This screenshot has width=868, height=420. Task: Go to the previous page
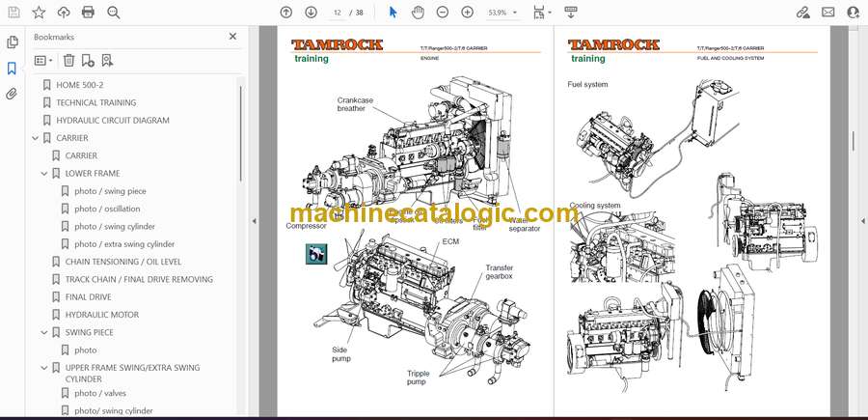(285, 13)
